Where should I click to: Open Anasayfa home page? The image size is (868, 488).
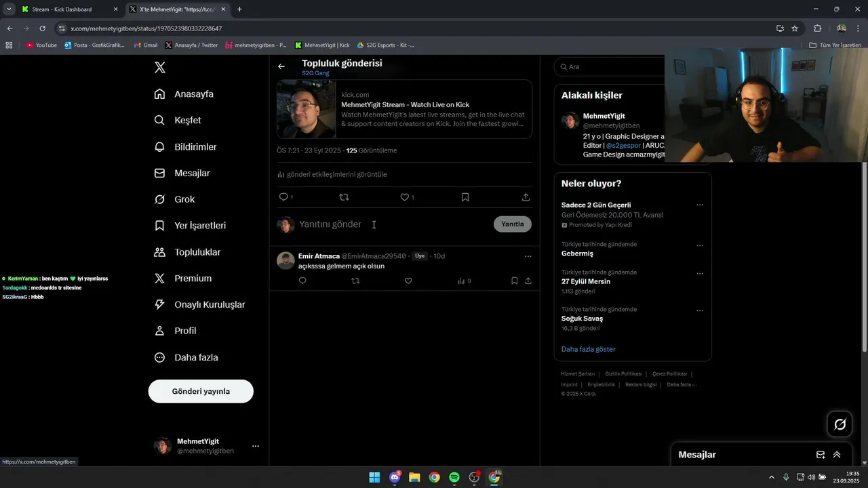point(184,94)
